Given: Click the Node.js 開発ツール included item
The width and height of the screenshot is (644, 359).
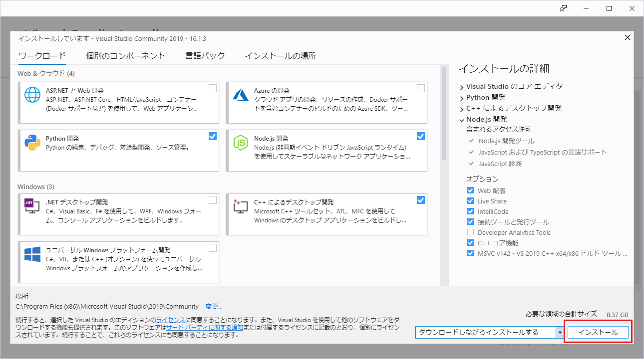Looking at the screenshot, I should point(506,141).
